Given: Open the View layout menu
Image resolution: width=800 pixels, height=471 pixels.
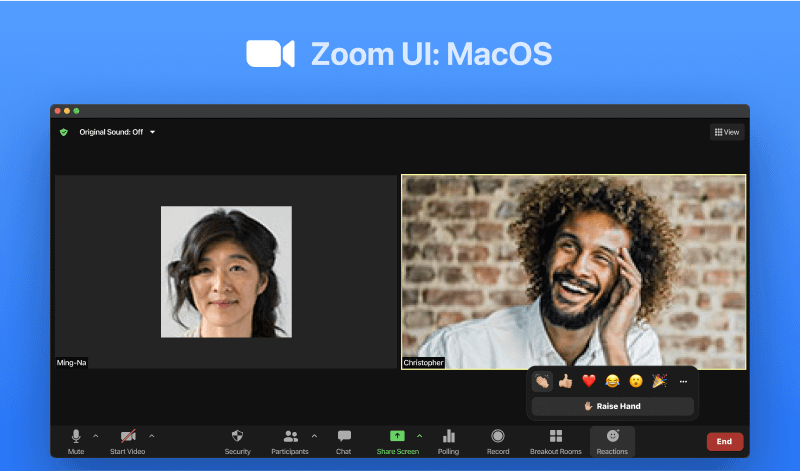Looking at the screenshot, I should click(x=727, y=132).
